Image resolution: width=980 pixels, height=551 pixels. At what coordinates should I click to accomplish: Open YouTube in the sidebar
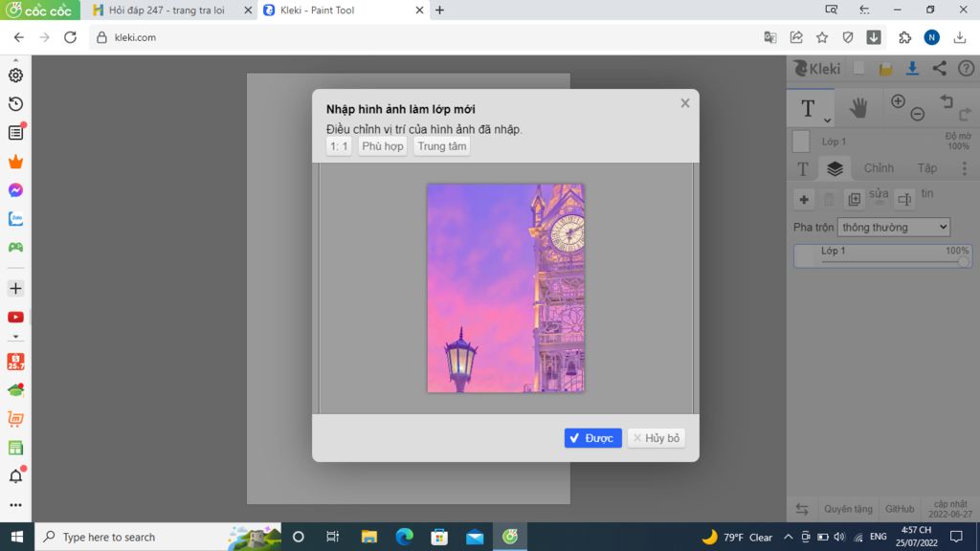(15, 318)
